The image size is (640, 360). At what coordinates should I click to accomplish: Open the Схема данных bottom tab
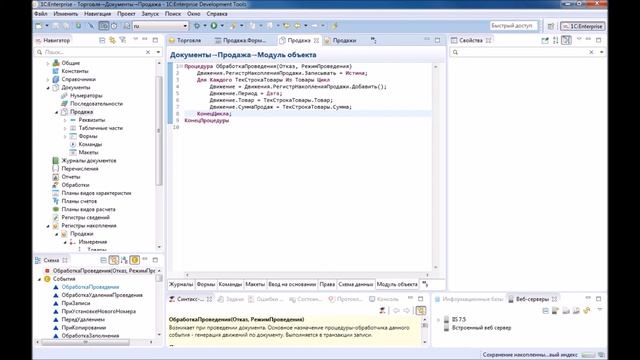[356, 284]
